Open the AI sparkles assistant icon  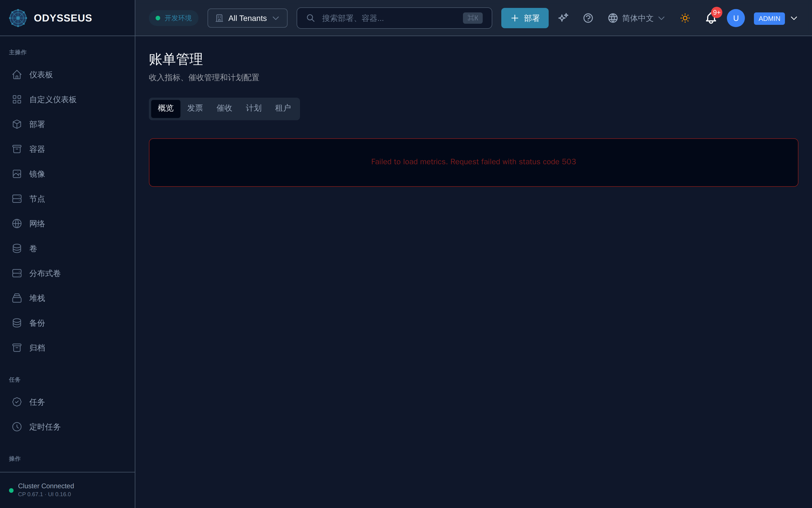(563, 18)
